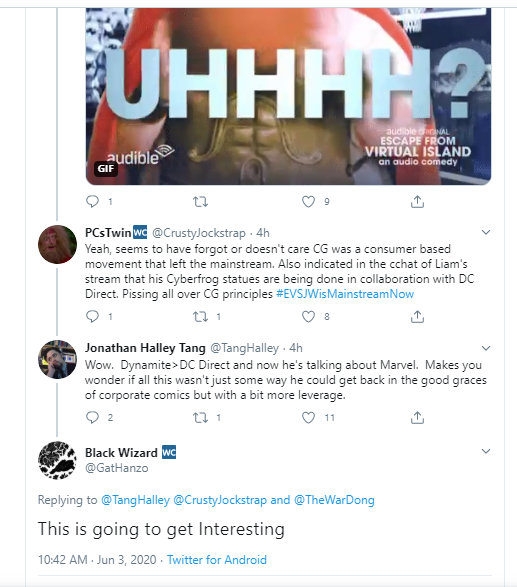
Task: Open the Twitter for Android link
Action: [x=217, y=560]
